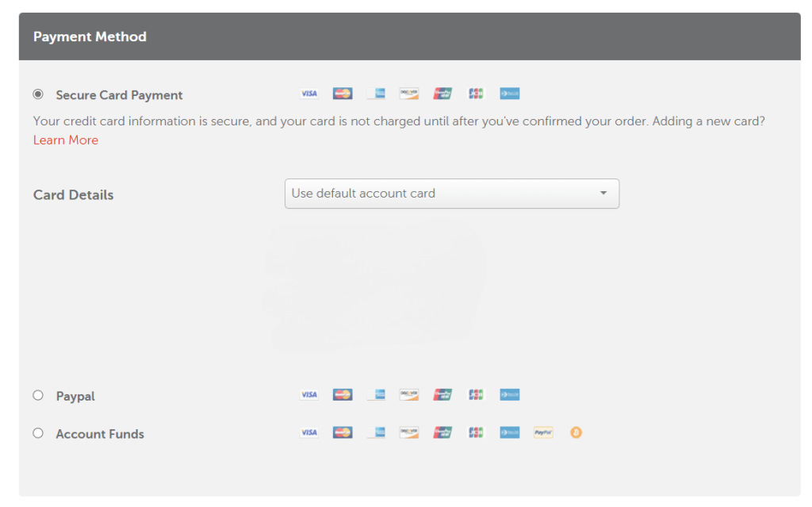The height and width of the screenshot is (507, 812).
Task: Select the Account Funds radio button
Action: (38, 433)
